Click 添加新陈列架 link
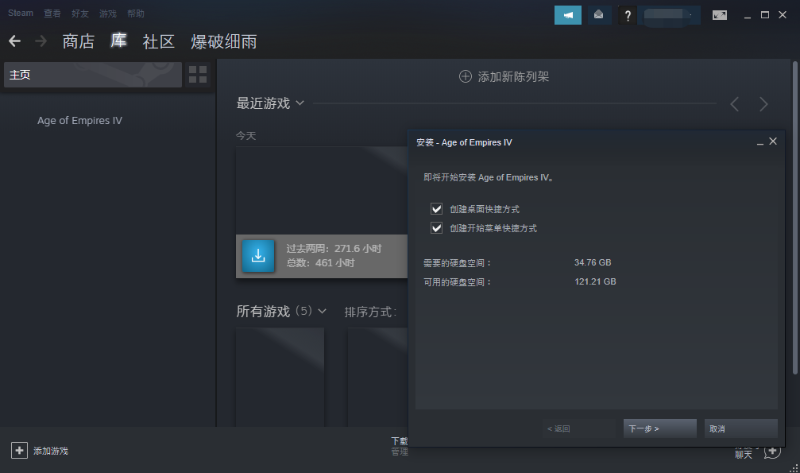The width and height of the screenshot is (800, 473). coord(513,77)
